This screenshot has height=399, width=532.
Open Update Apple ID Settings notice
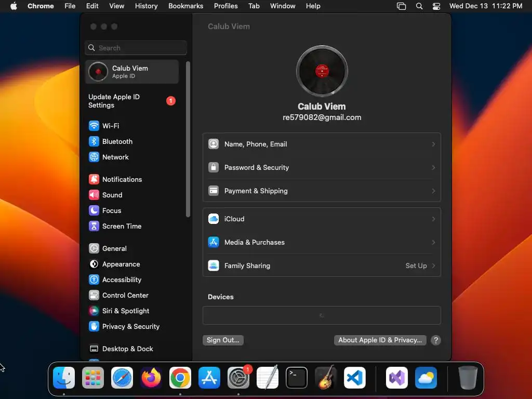[132, 101]
